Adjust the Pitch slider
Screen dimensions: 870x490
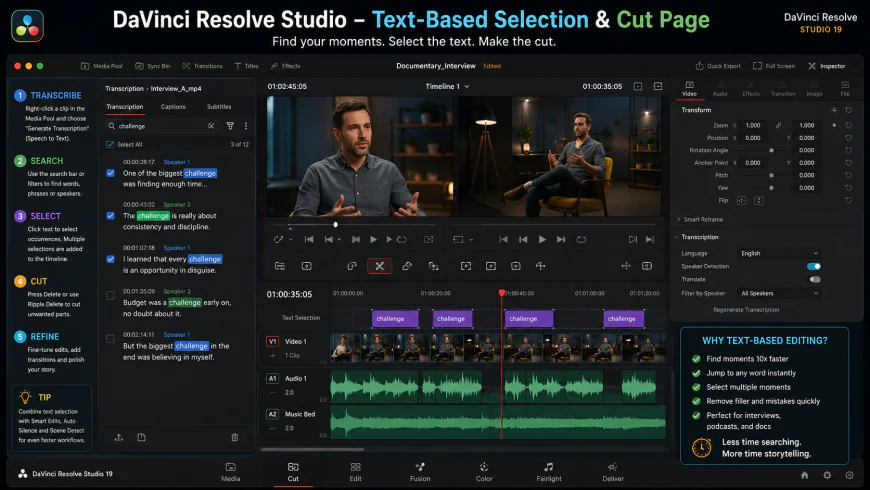point(771,175)
